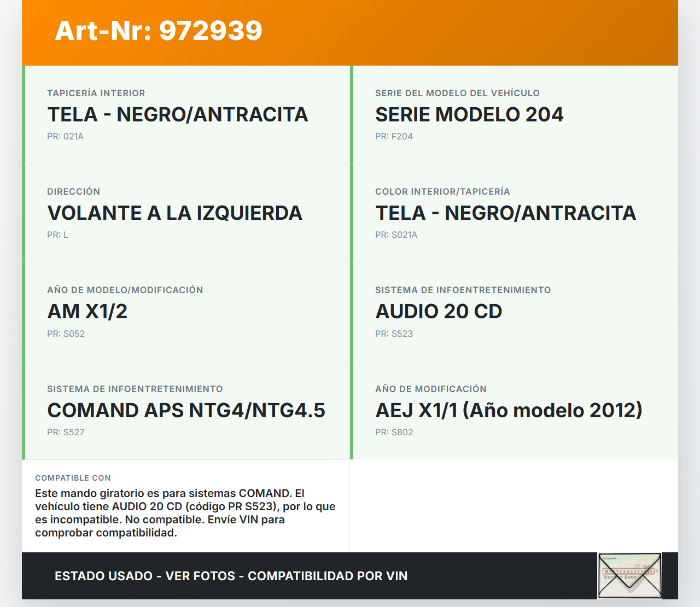Click the PR: S802 code label
Viewport: 700px width, 607px height.
(394, 432)
